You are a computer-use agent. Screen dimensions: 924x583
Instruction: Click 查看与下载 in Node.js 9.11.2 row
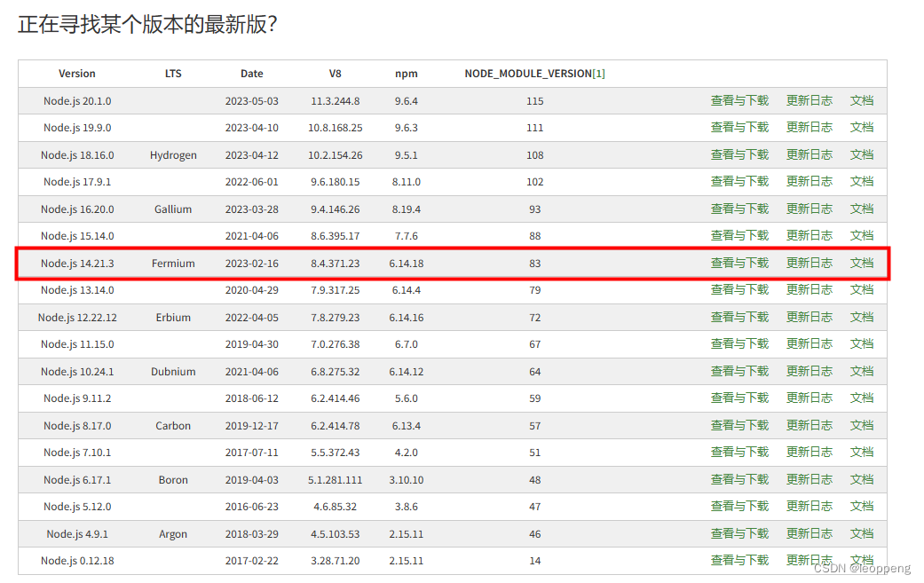(x=739, y=398)
